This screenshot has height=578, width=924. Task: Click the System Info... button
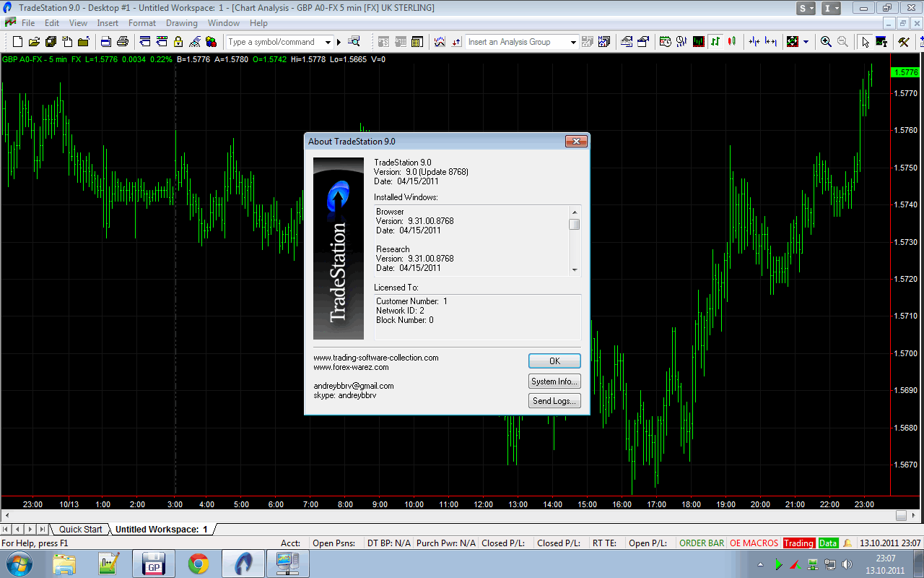(x=554, y=381)
